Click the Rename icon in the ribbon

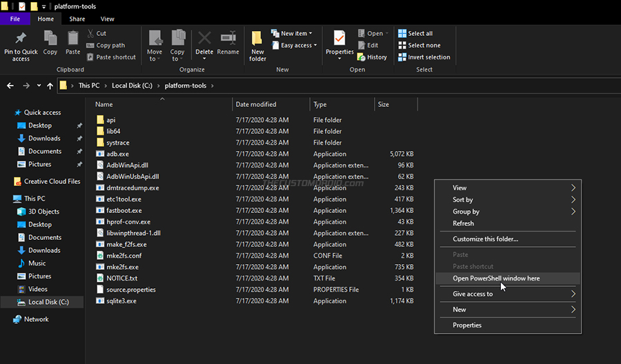click(x=228, y=38)
